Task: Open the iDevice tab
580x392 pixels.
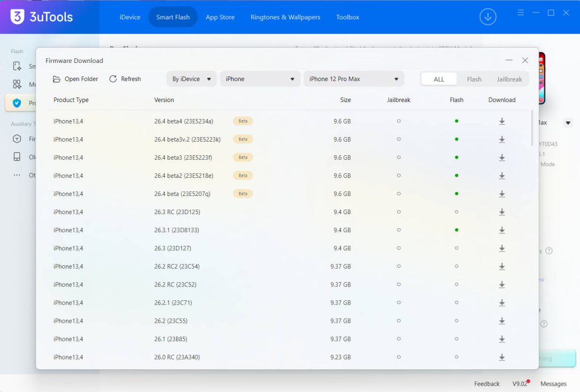Action: [130, 17]
